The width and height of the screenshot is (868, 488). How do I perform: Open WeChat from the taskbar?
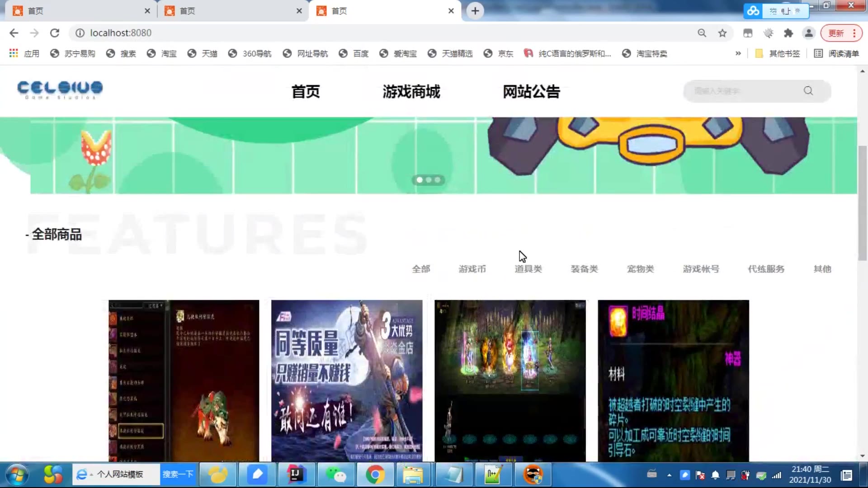[x=335, y=475]
